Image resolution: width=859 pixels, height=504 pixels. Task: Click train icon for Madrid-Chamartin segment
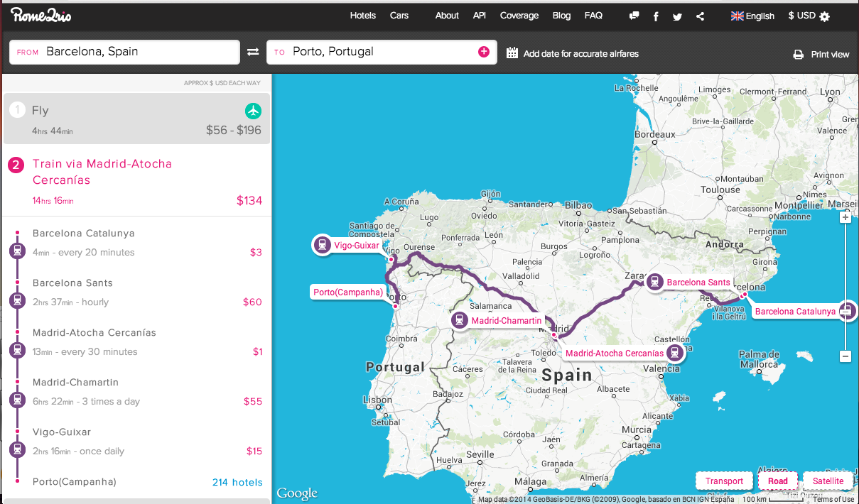pyautogui.click(x=17, y=400)
